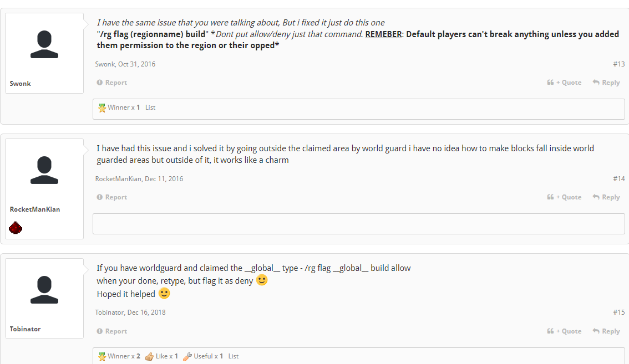Quote Swonk's post #13
The width and height of the screenshot is (629, 364).
click(565, 83)
